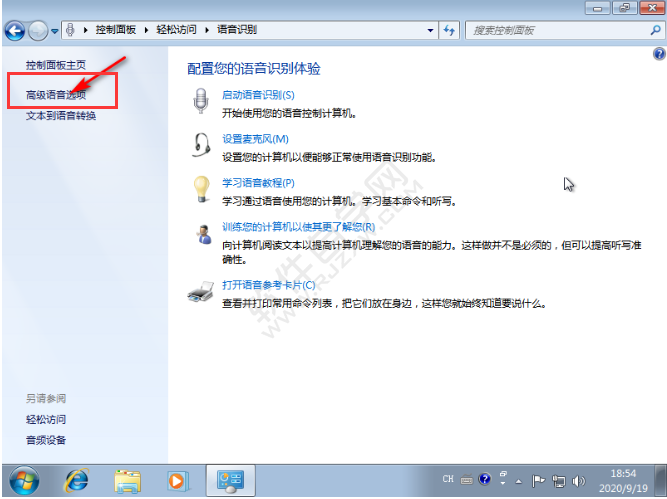Open Windows Explorer folder on taskbar
This screenshot has height=499, width=667.
128,482
